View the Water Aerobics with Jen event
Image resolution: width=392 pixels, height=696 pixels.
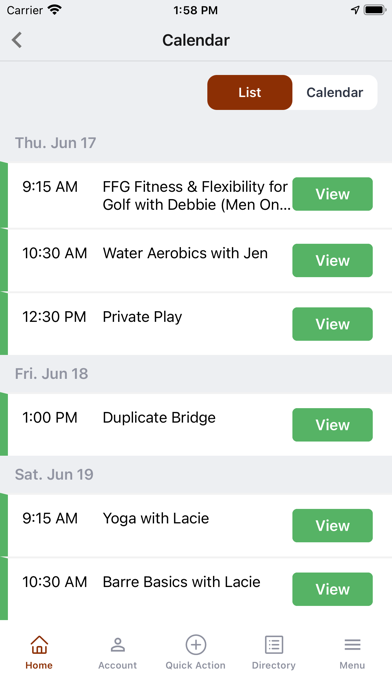[333, 261]
